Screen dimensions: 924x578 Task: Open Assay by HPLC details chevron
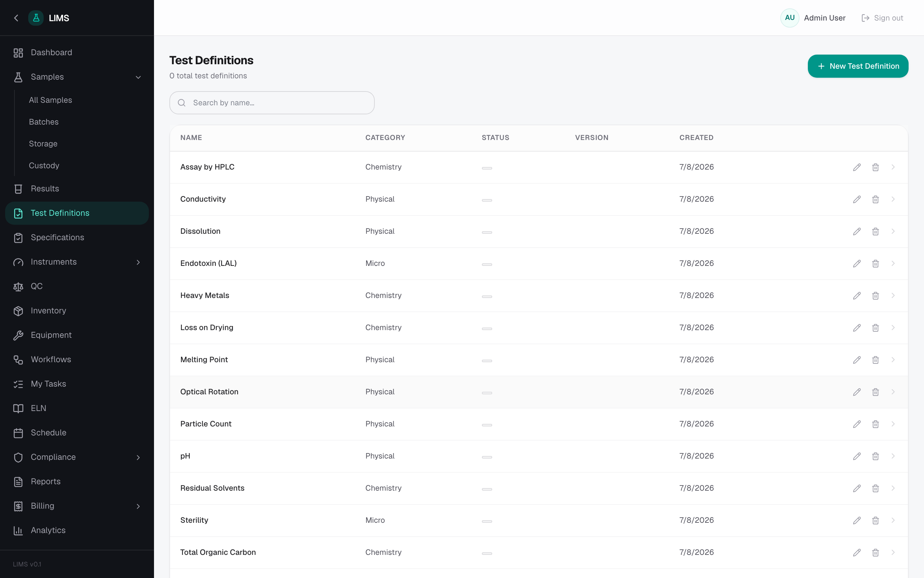click(x=893, y=167)
